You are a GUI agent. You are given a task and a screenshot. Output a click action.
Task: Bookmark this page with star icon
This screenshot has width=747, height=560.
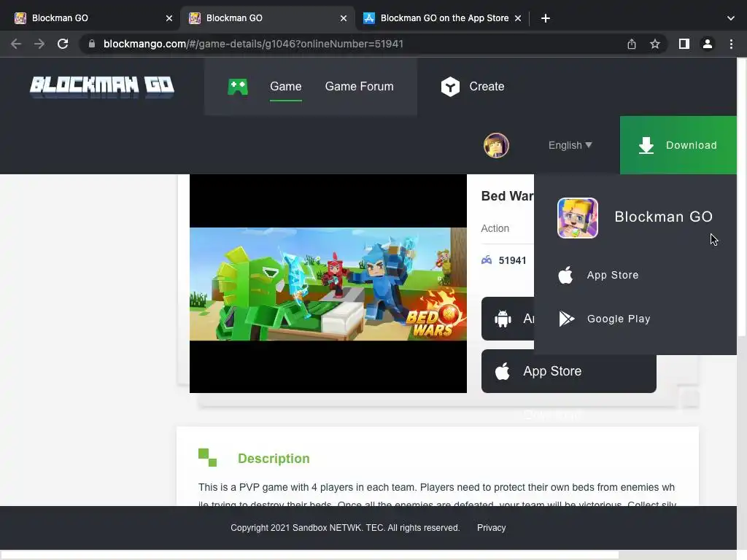click(x=655, y=44)
